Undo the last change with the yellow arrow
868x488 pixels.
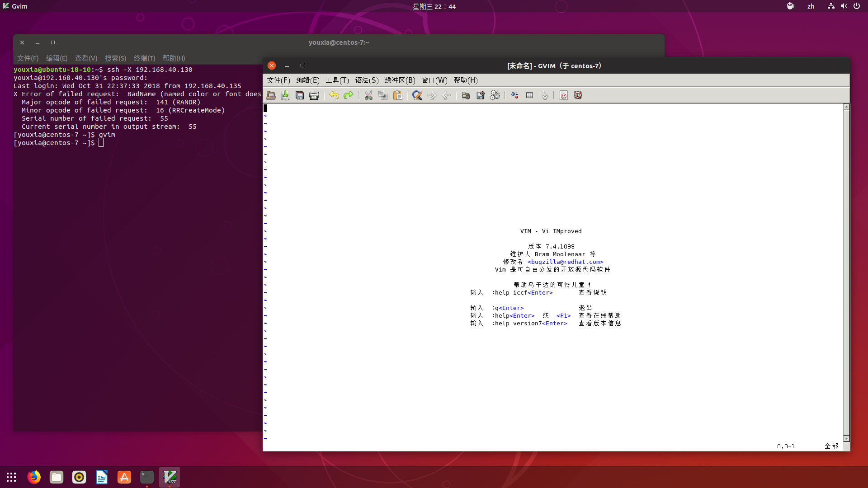coord(334,95)
